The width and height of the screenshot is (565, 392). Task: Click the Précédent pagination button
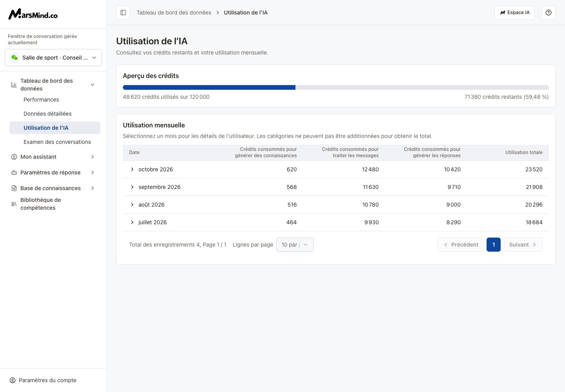pyautogui.click(x=461, y=245)
